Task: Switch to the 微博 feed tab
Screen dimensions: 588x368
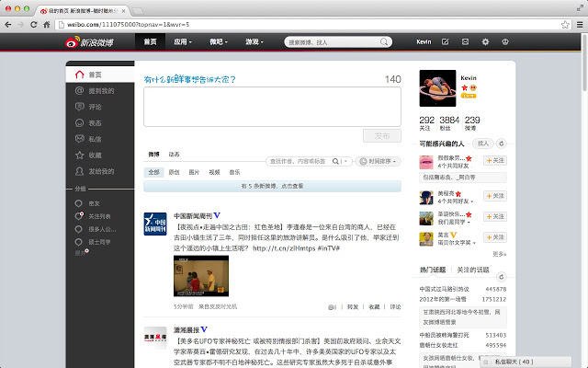Action: pos(153,155)
